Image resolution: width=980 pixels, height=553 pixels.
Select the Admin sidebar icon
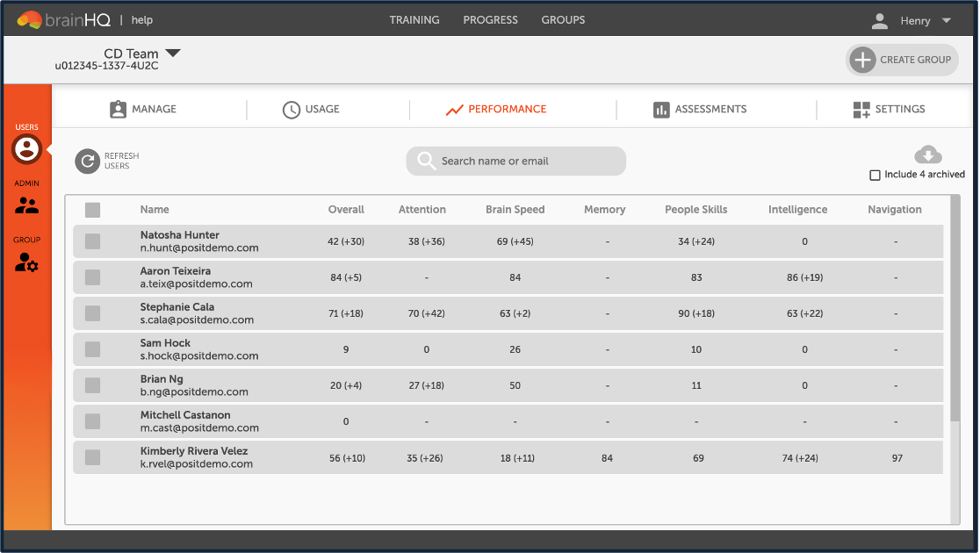click(x=26, y=205)
